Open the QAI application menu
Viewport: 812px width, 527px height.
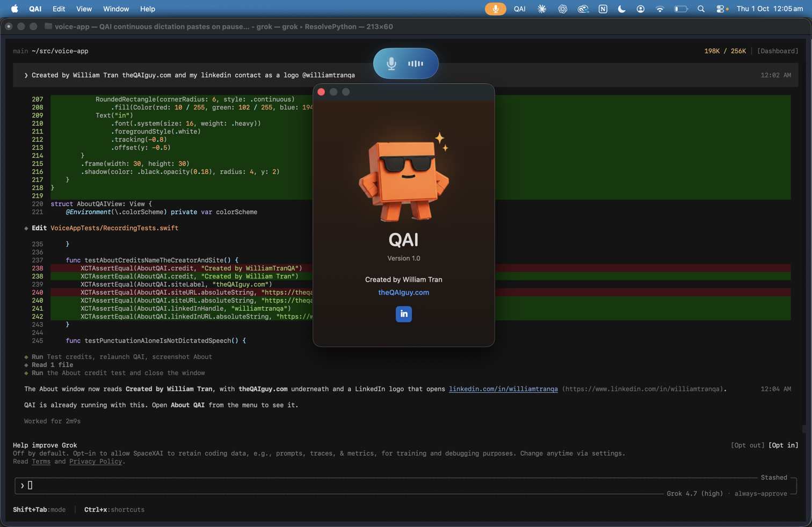pos(35,9)
